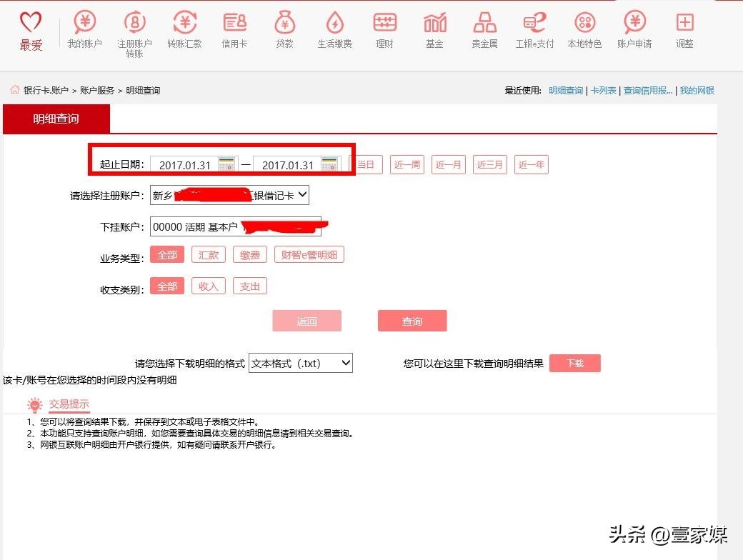
Task: Open the start date calendar picker icon
Action: click(226, 164)
